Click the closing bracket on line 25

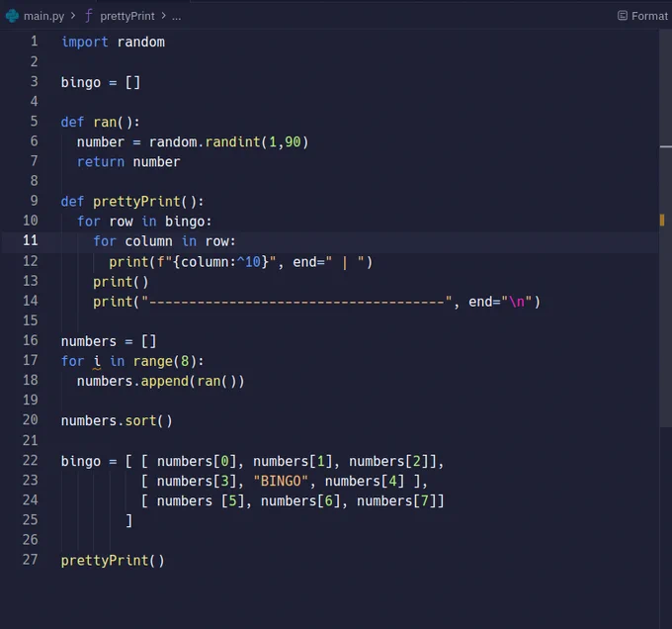(x=129, y=520)
